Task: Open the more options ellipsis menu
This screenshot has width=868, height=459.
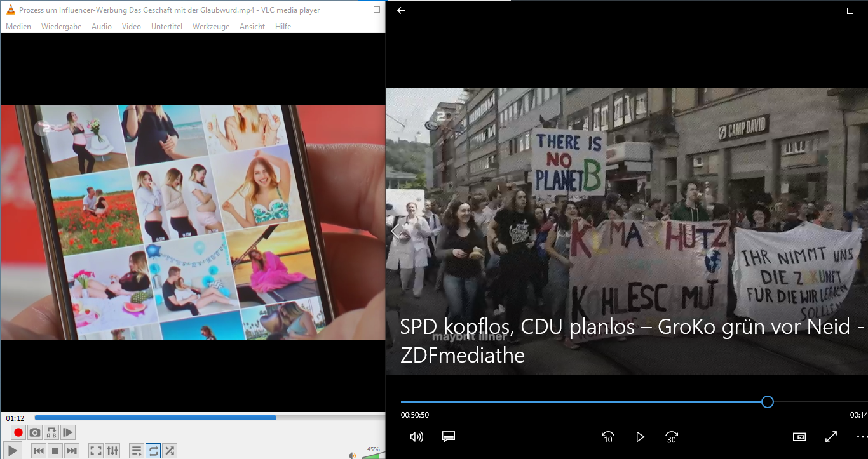Action: pyautogui.click(x=861, y=437)
